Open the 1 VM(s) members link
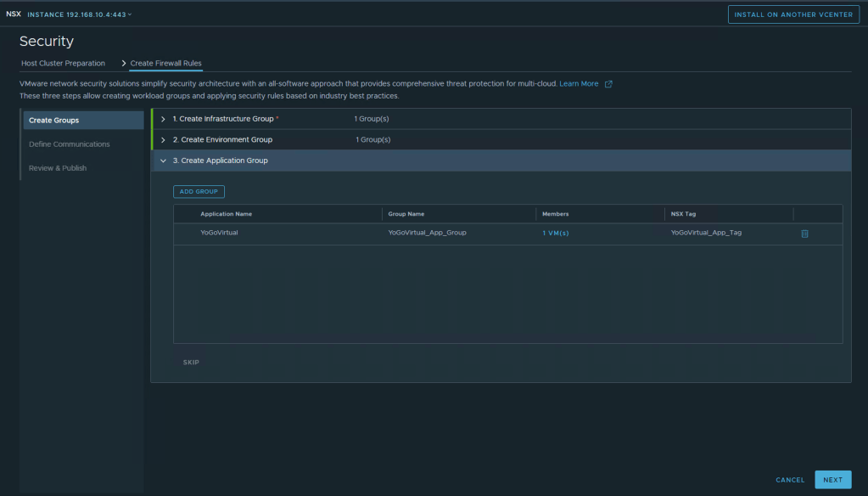 click(x=556, y=233)
